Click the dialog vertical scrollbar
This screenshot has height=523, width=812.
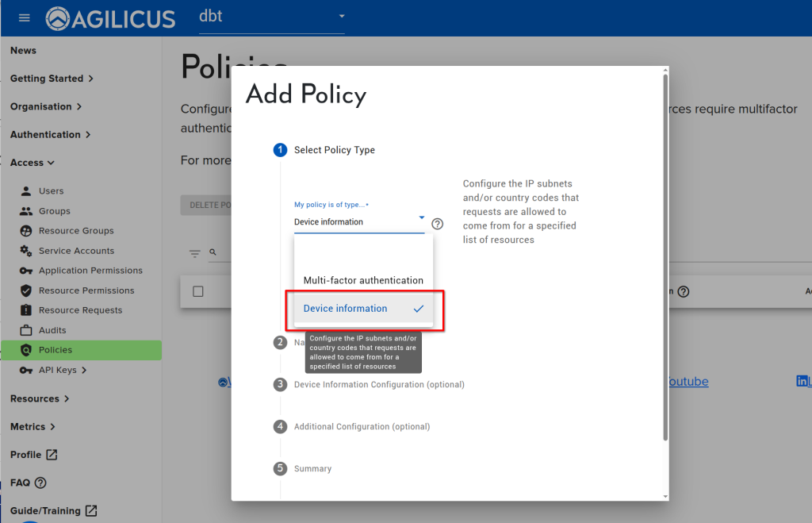pos(665,254)
